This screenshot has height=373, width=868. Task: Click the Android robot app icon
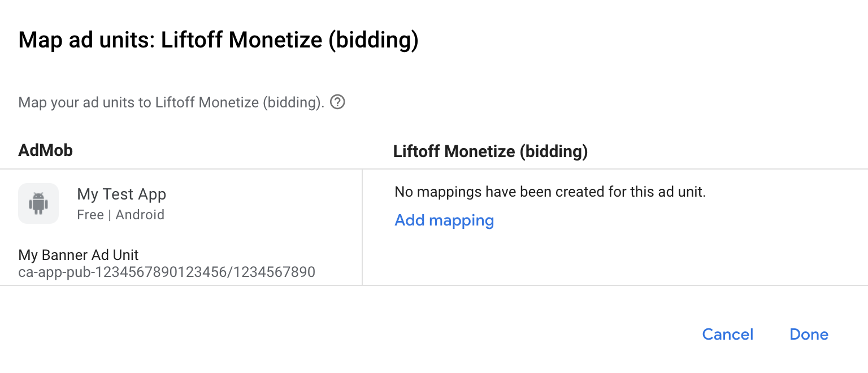38,203
